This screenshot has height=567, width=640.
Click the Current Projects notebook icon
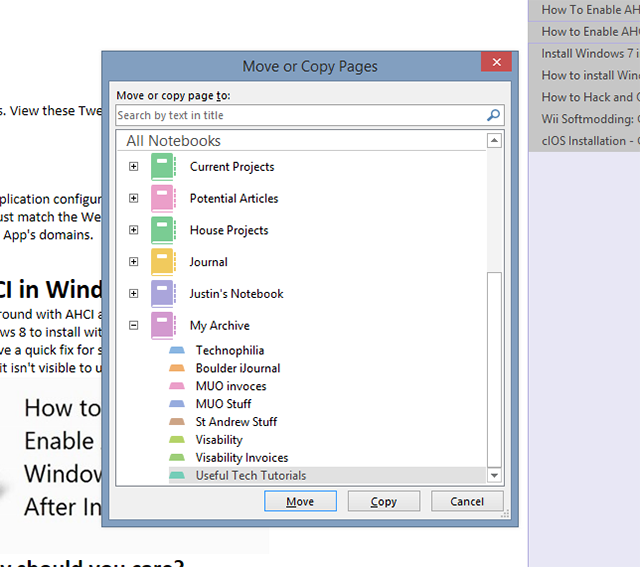[x=163, y=167]
